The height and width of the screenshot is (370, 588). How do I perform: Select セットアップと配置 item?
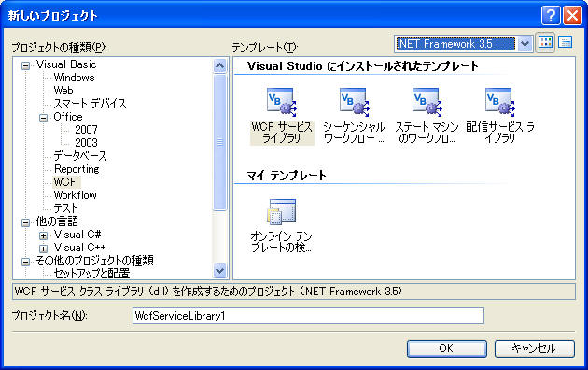[x=91, y=273]
